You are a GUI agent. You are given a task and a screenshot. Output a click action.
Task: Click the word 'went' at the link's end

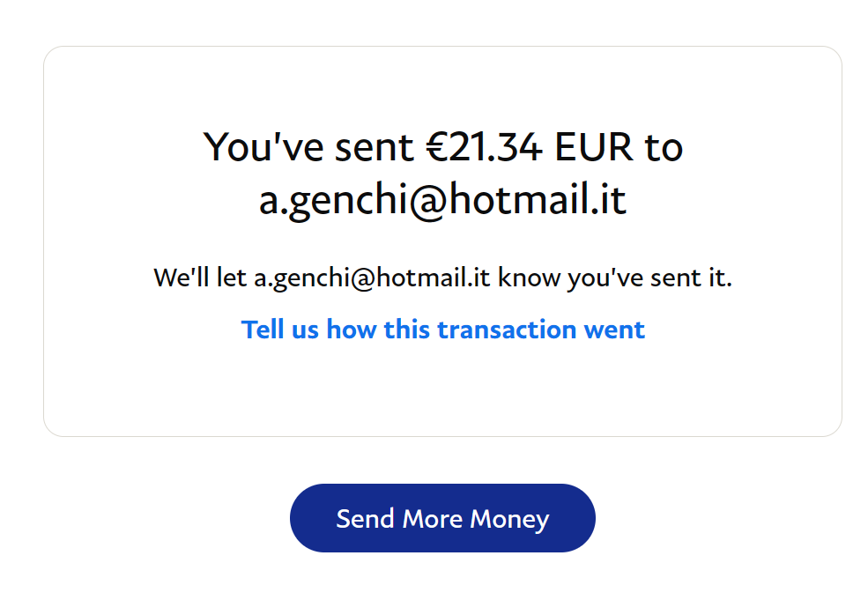614,330
